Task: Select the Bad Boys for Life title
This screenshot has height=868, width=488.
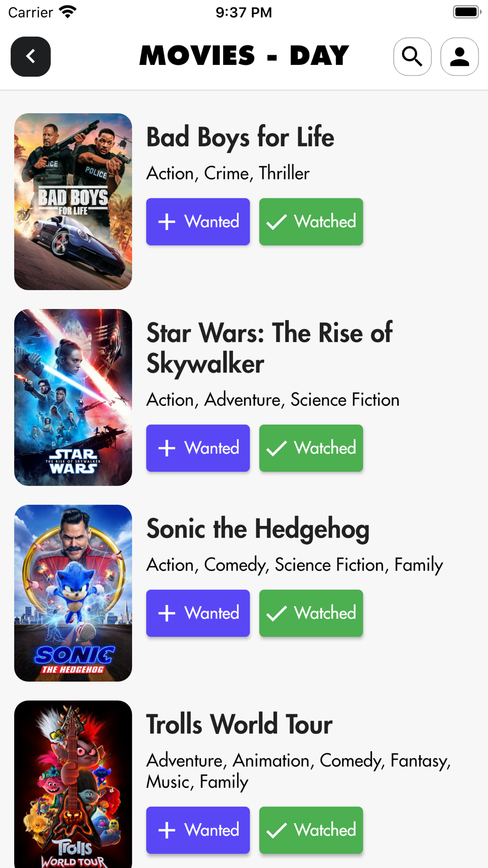Action: click(240, 137)
